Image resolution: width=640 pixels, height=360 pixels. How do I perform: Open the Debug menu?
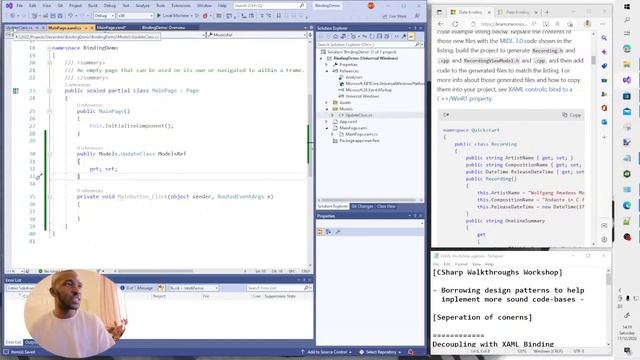coord(110,6)
